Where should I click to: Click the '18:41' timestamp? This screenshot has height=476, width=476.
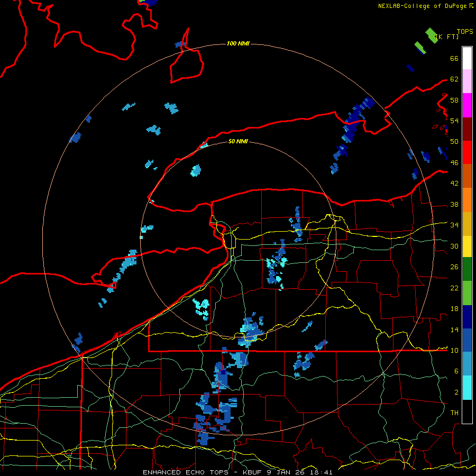click(321, 472)
